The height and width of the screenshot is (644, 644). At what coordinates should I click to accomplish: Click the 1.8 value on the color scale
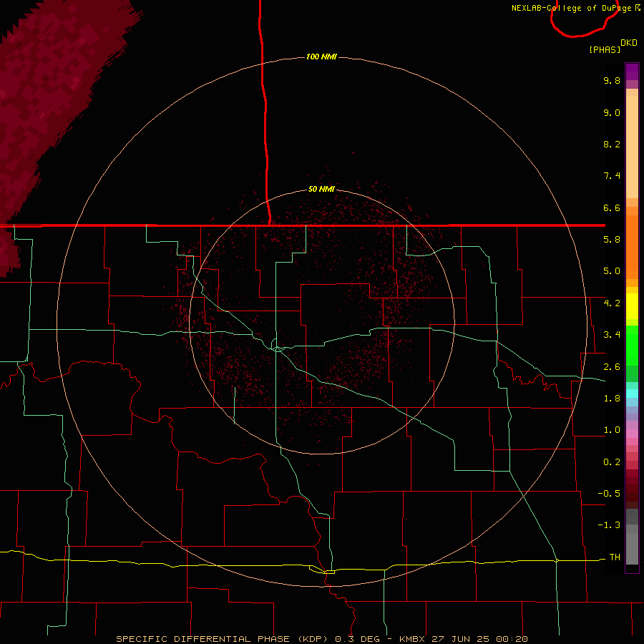pyautogui.click(x=612, y=399)
